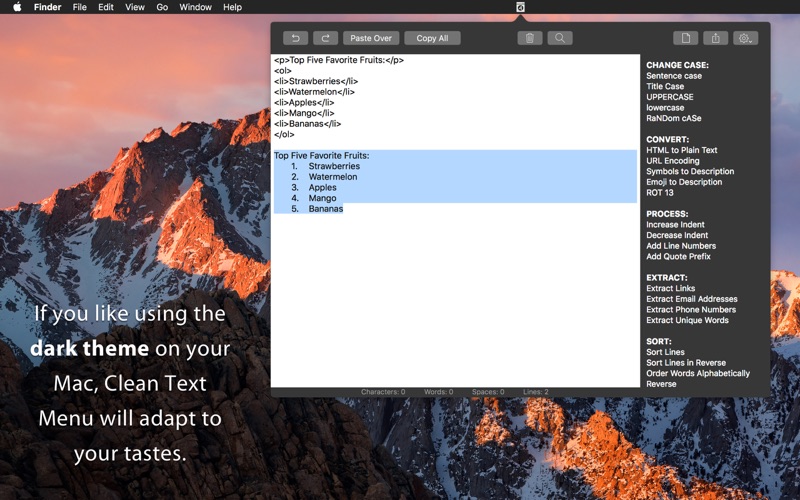Open the Finder menu
Viewport: 800px width, 500px height.
(x=47, y=7)
